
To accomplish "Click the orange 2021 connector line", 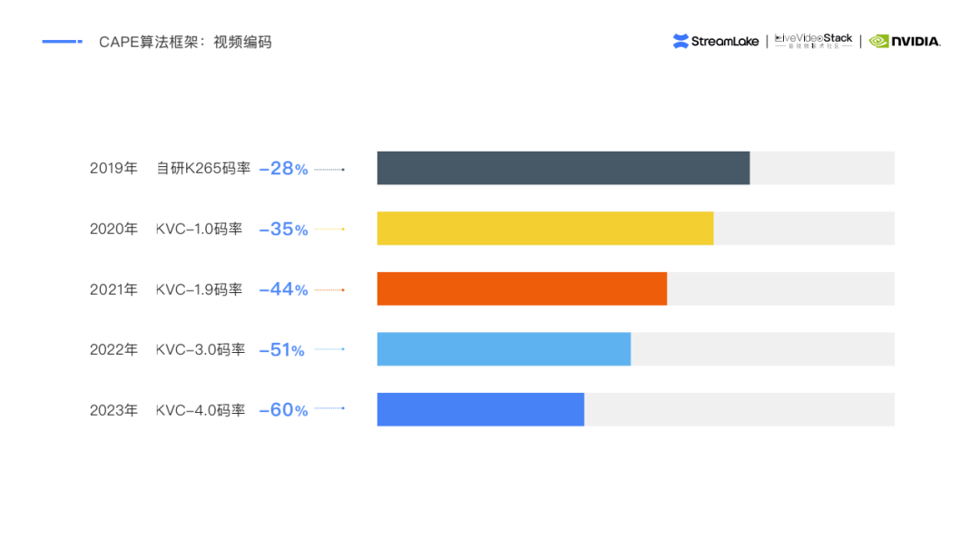I will pos(329,289).
